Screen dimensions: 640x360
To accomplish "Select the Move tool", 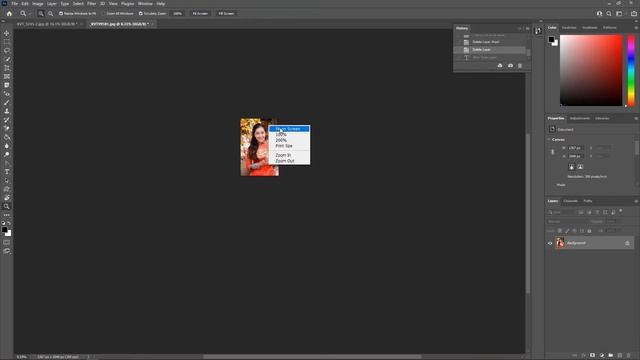I will click(x=7, y=33).
